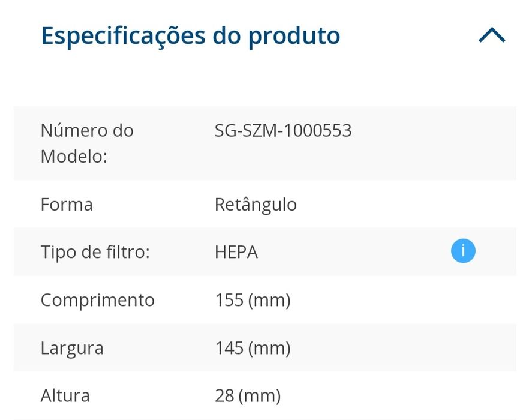Click the (mm) unit beside 28
The width and height of the screenshot is (529, 420).
tap(259, 396)
